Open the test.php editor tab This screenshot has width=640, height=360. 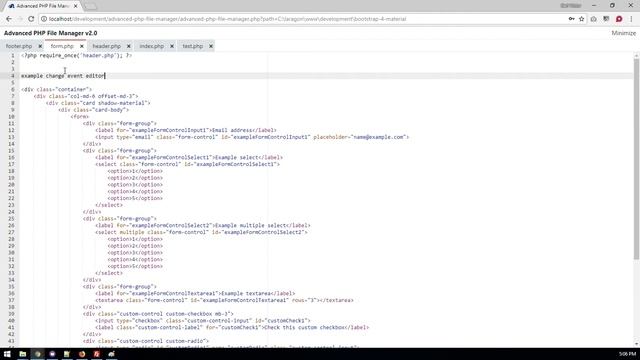click(193, 46)
